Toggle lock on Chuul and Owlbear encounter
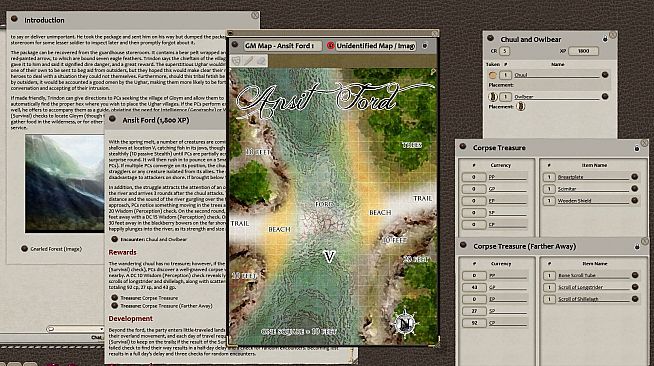Screen dimensions: 654x366 (x=605, y=39)
